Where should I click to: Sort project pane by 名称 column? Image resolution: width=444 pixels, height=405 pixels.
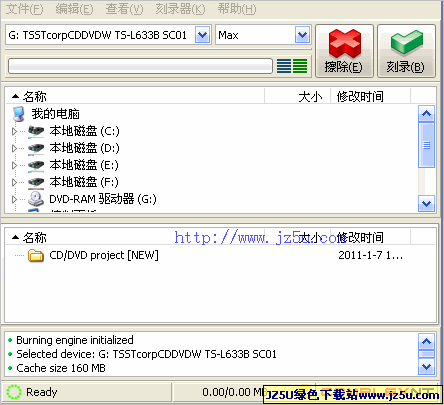135,238
